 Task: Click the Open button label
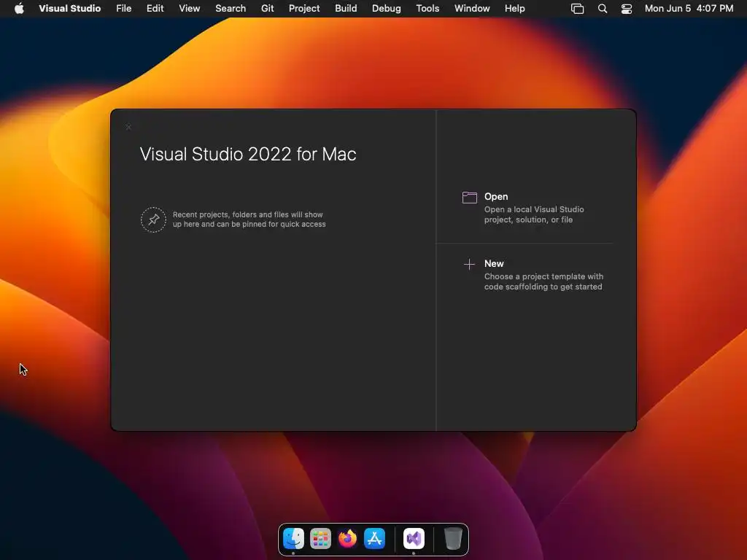point(496,196)
